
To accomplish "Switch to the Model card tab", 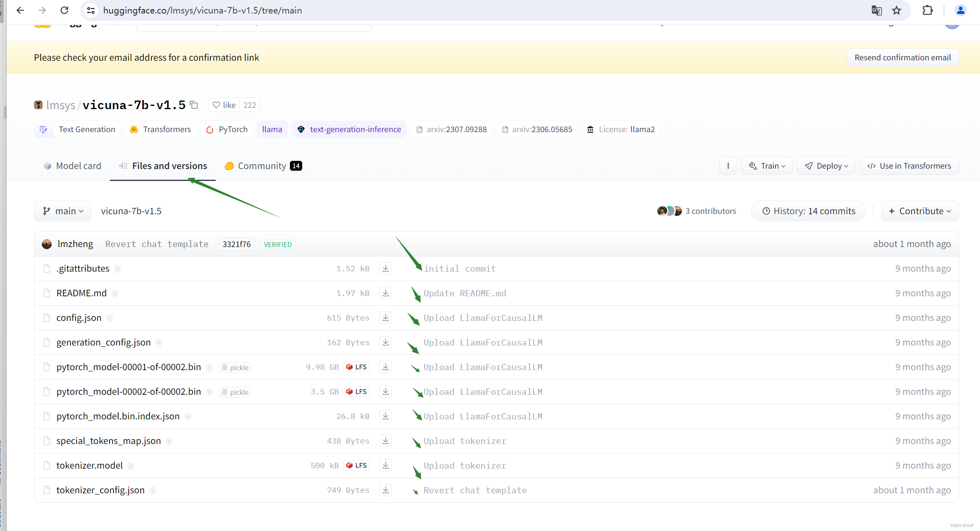I will 72,166.
